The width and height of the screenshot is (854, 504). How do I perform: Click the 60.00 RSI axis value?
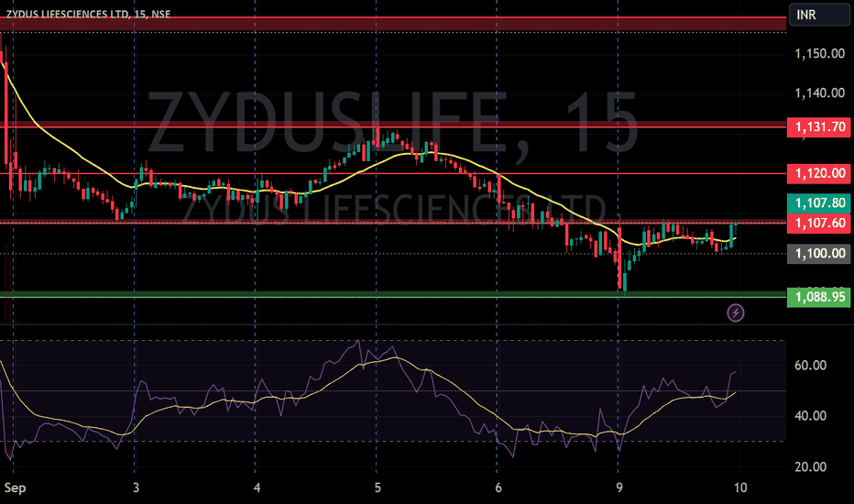click(810, 365)
